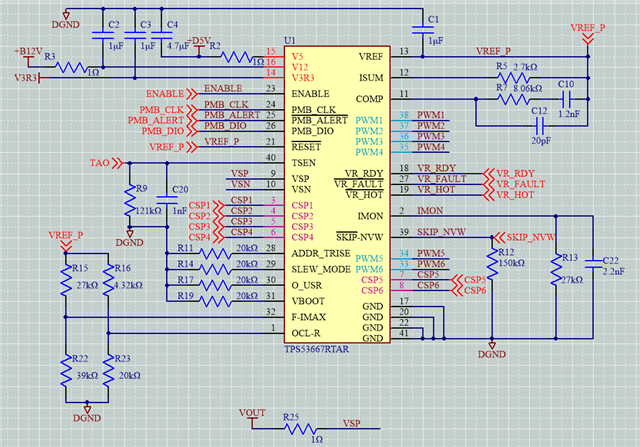Click the ENABLE input port arrow

pyautogui.click(x=192, y=94)
